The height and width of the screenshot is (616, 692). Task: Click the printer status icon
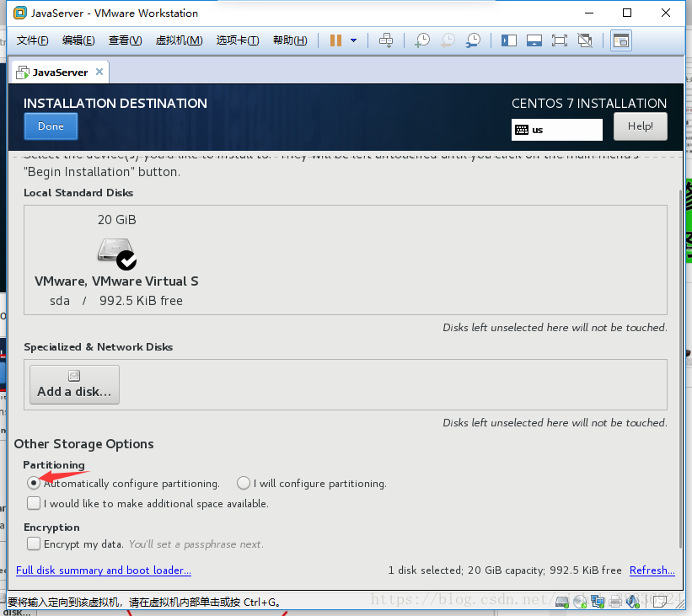pos(615,601)
